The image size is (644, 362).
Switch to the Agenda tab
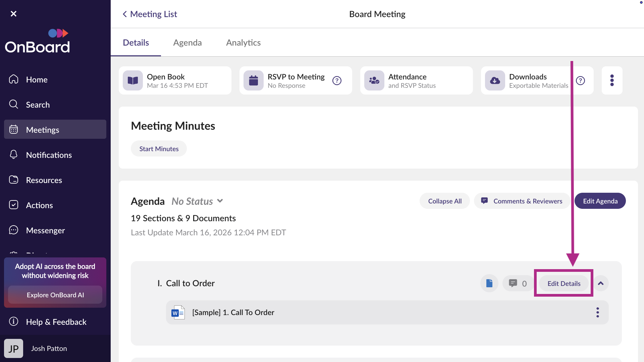[187, 43]
